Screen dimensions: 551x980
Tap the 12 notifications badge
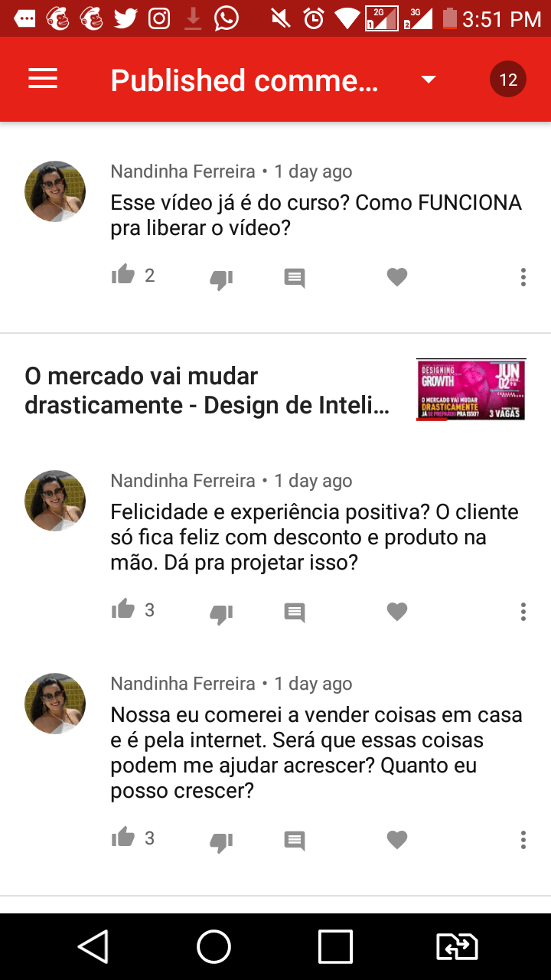pyautogui.click(x=508, y=79)
